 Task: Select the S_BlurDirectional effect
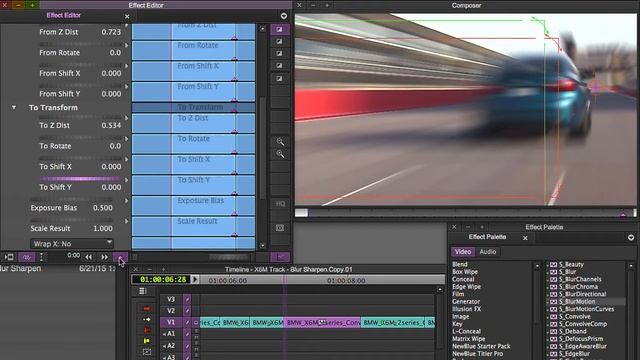click(x=582, y=294)
